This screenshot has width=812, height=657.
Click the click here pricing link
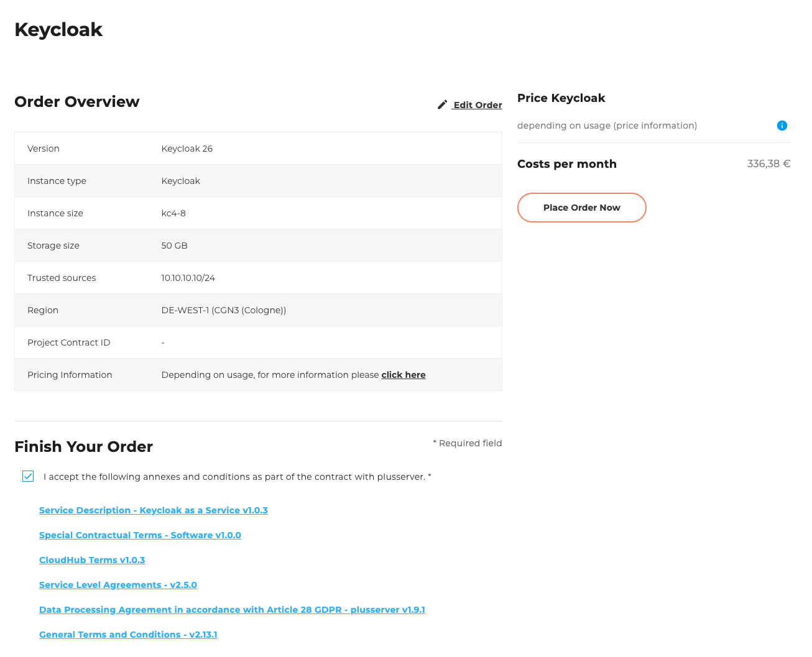(403, 375)
